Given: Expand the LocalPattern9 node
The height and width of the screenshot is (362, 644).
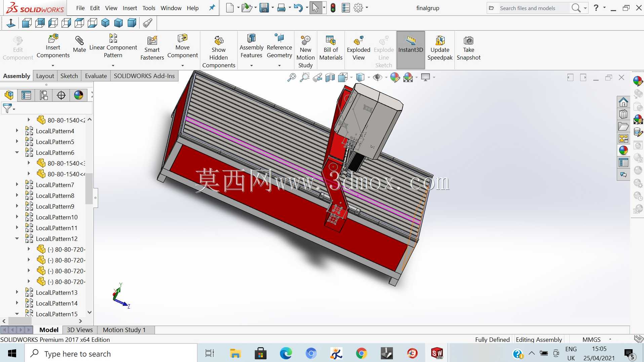Looking at the screenshot, I should pyautogui.click(x=17, y=206).
